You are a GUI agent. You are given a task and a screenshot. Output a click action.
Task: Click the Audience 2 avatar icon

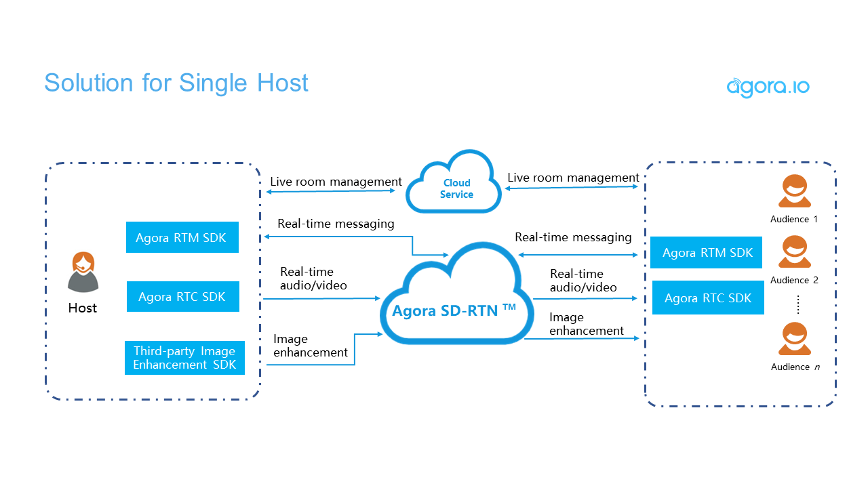coord(794,252)
